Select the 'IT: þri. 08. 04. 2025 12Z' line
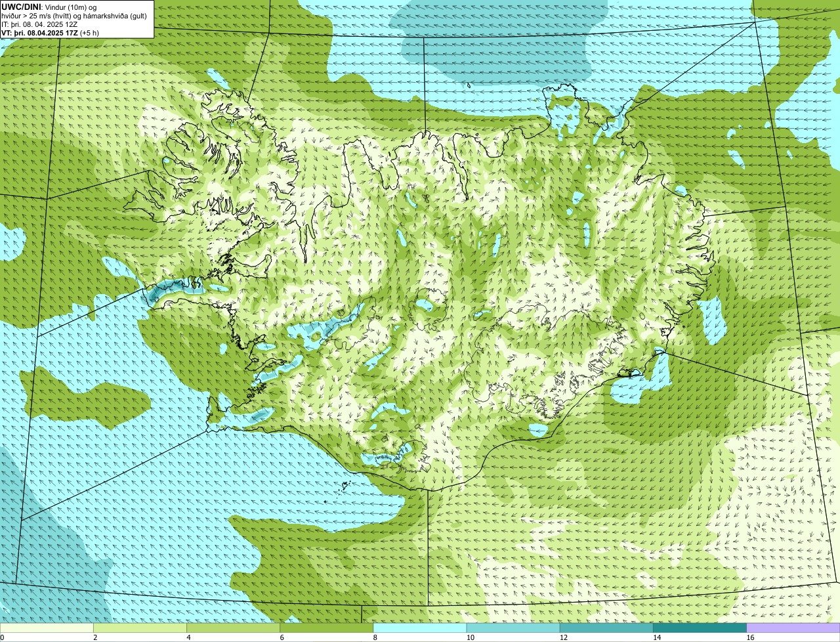Image resolution: width=840 pixels, height=642 pixels. (x=40, y=24)
